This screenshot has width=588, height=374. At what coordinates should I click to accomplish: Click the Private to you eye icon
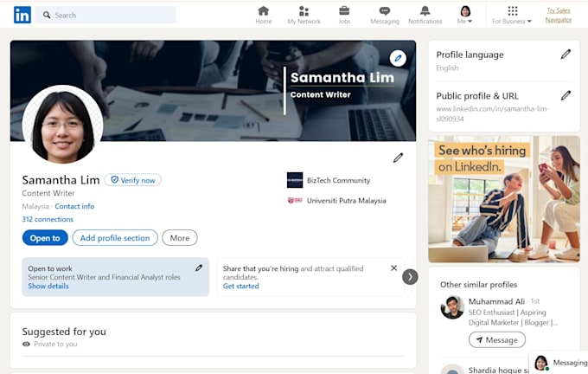(26, 344)
